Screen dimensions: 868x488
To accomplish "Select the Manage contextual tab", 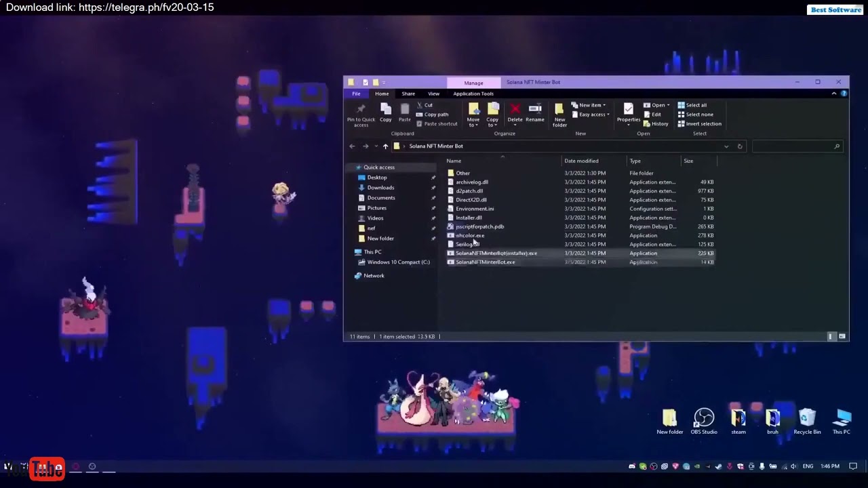I will (x=473, y=83).
